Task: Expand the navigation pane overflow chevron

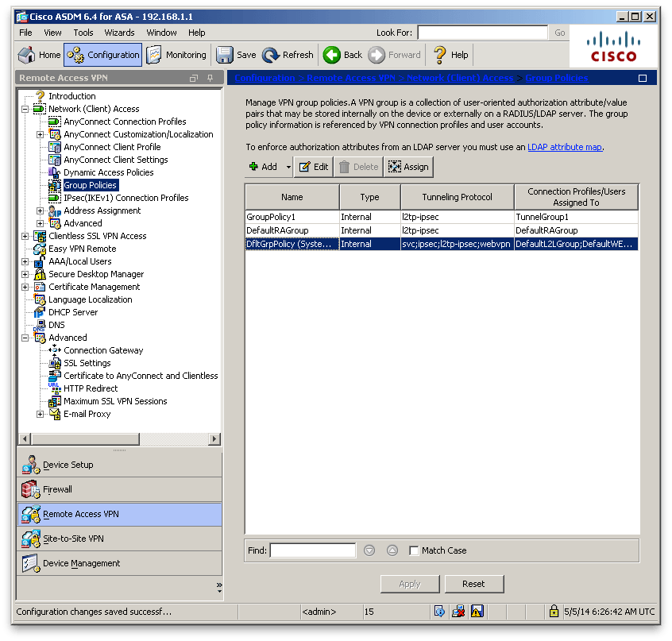Action: (219, 587)
